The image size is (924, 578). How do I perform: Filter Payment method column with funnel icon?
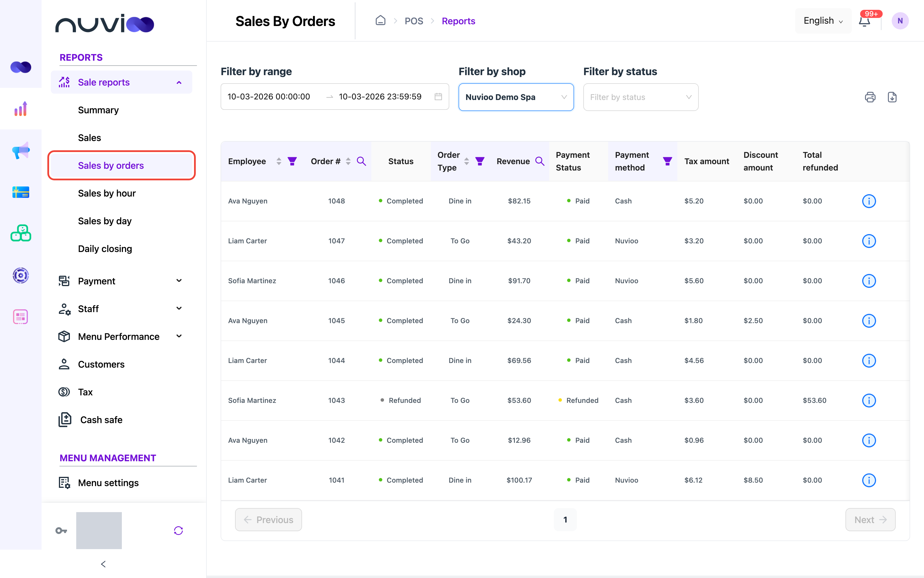click(667, 161)
